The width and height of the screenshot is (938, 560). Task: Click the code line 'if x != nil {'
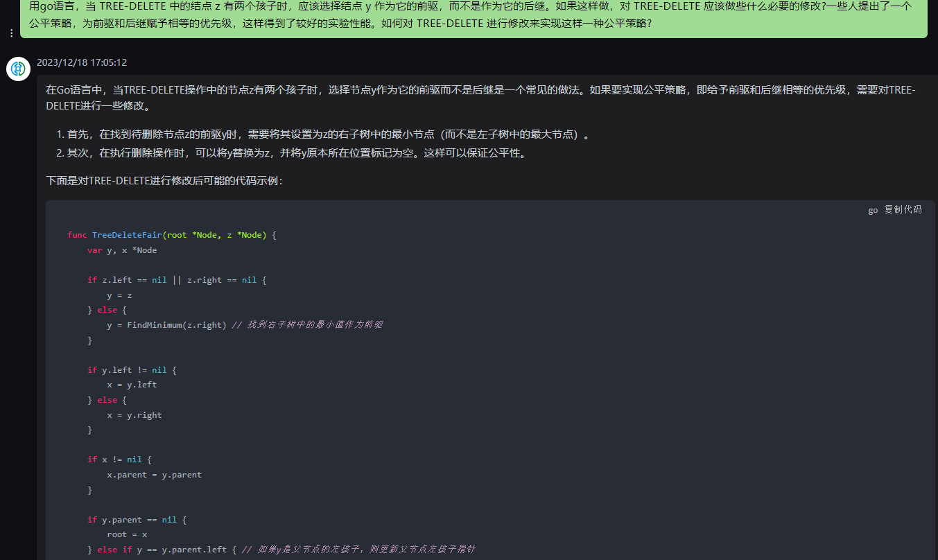click(119, 460)
